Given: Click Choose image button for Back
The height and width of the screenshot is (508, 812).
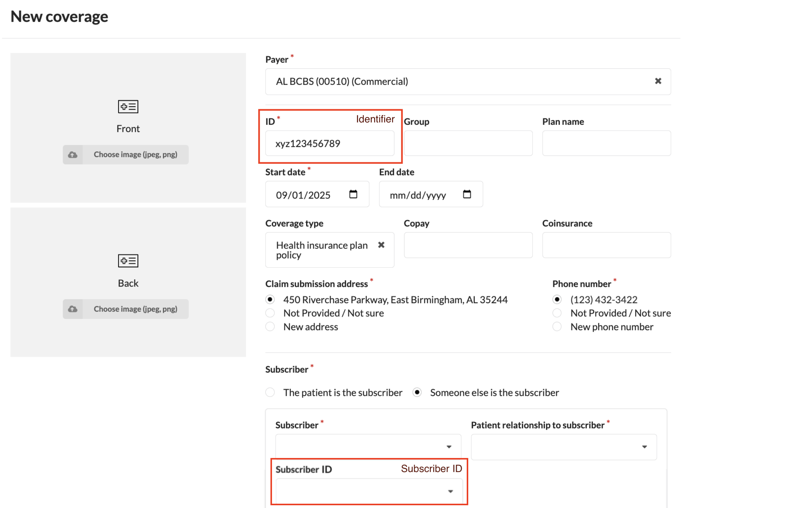Looking at the screenshot, I should 135,309.
